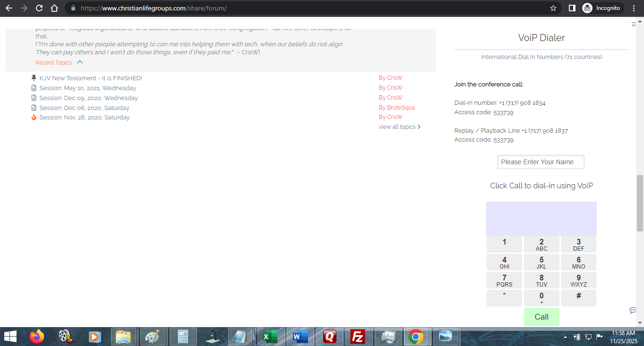Focus the 'Please Enter Your Name' field
This screenshot has width=644, height=346.
541,162
